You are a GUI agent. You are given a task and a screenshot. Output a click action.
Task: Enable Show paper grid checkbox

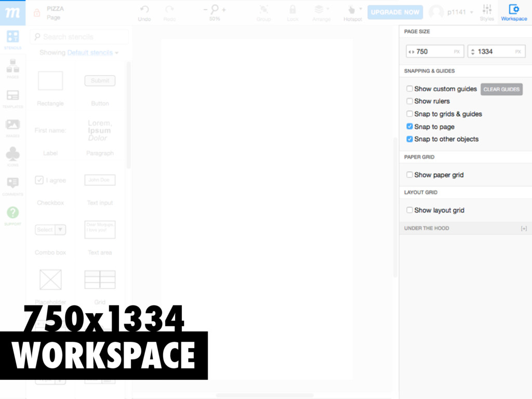(409, 175)
